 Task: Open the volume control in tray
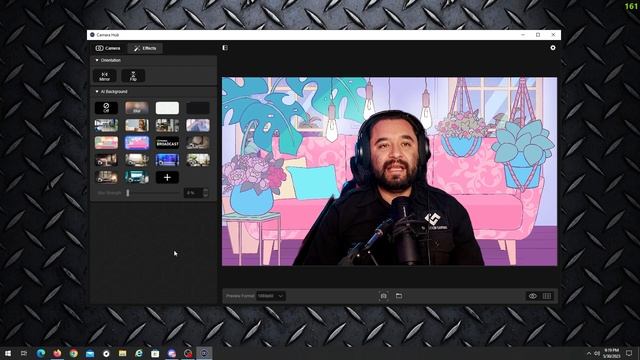tap(597, 353)
